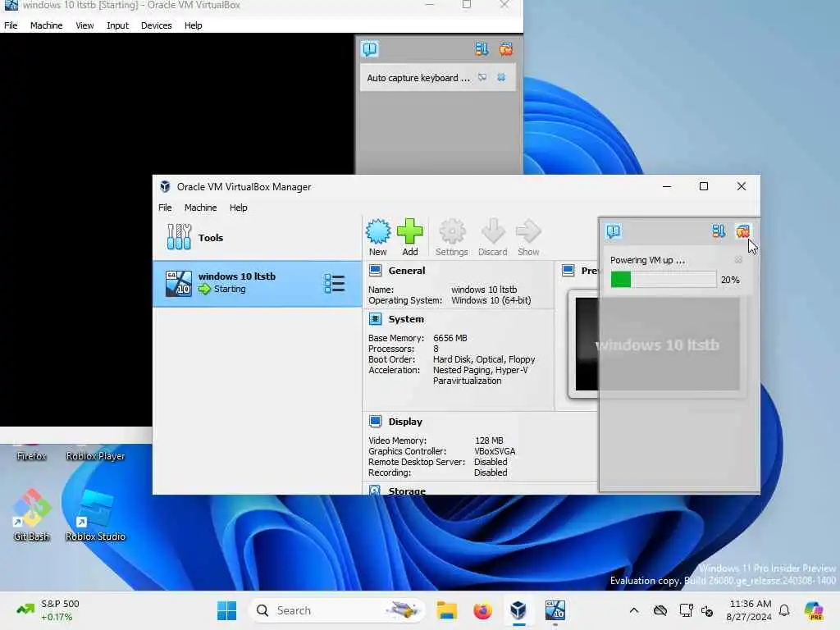
Task: Open Devices menu in the VM window
Action: click(x=157, y=25)
